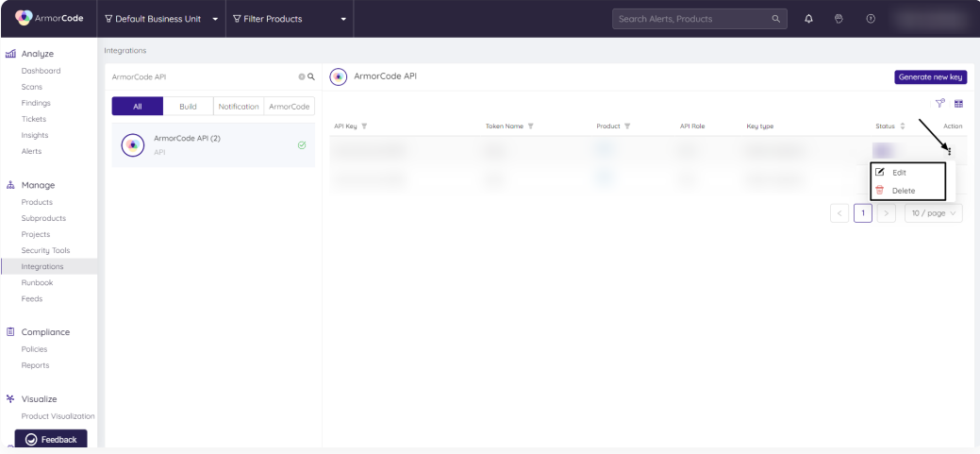Select the ArmorCode API (2) integration card
This screenshot has height=454, width=980.
[213, 145]
